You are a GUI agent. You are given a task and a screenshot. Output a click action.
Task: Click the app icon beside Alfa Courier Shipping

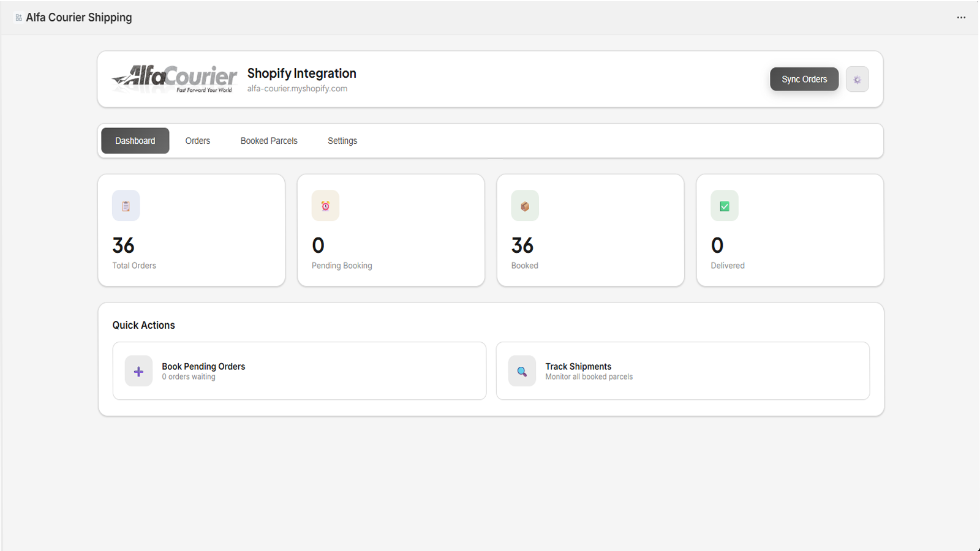pos(18,18)
